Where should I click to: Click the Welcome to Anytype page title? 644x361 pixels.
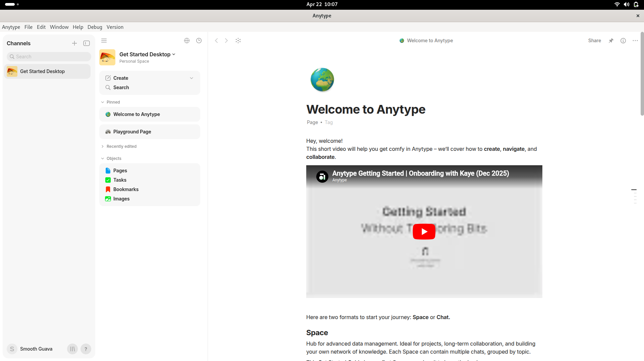point(366,110)
